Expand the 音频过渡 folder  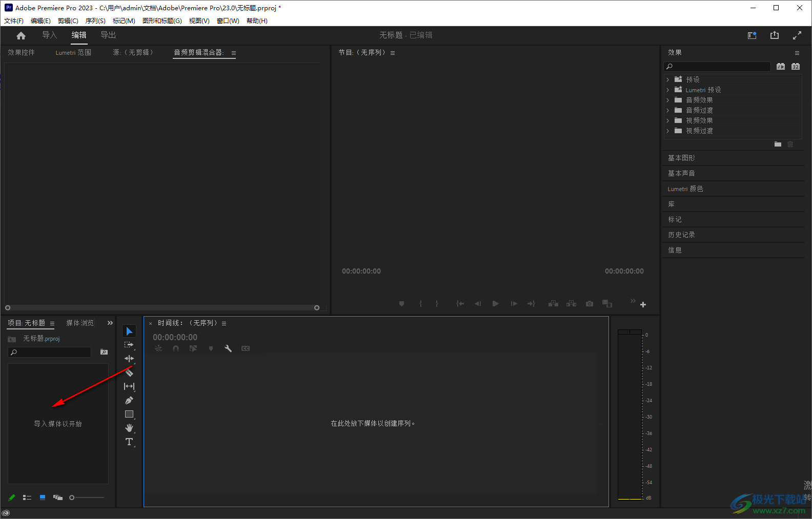(x=668, y=110)
